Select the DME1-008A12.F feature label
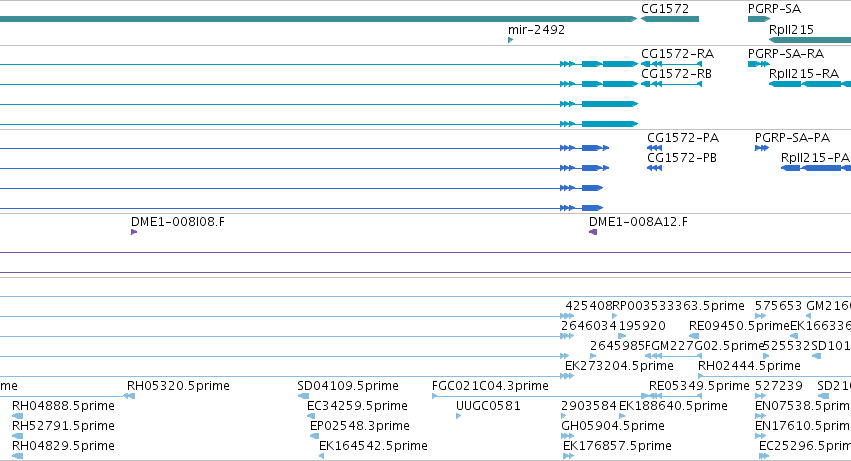The height and width of the screenshot is (461, 851). pyautogui.click(x=638, y=222)
